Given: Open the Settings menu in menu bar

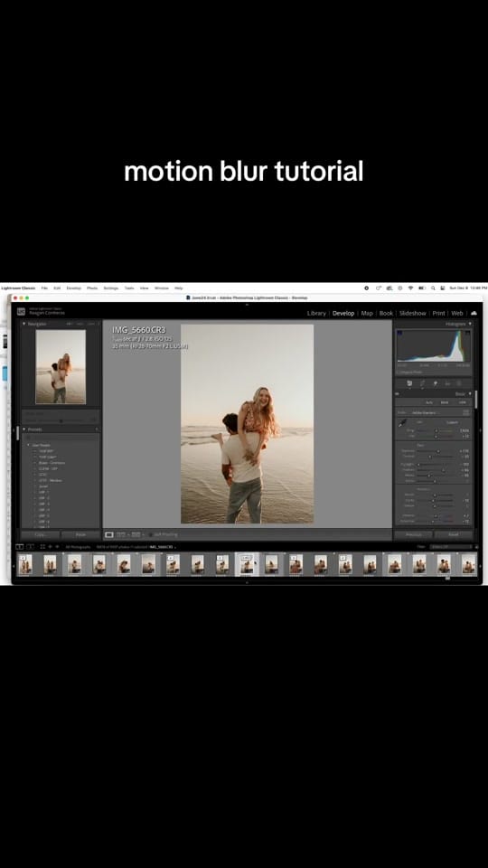Looking at the screenshot, I should click(110, 288).
